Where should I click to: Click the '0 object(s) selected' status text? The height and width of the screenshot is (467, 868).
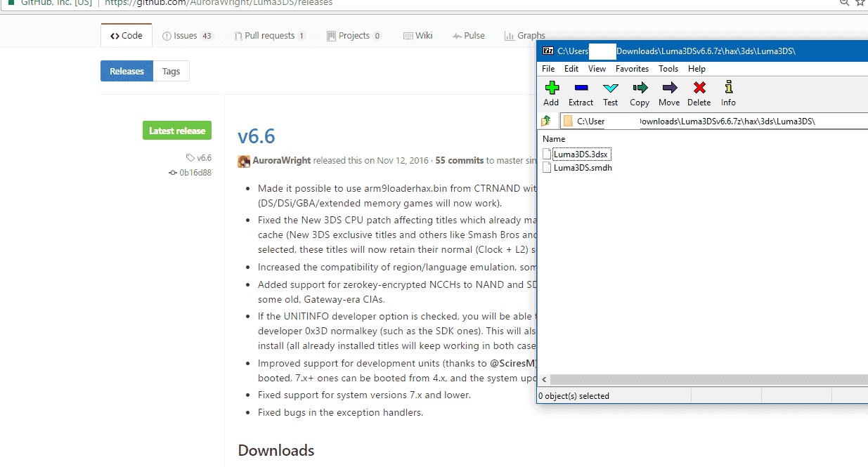[574, 396]
